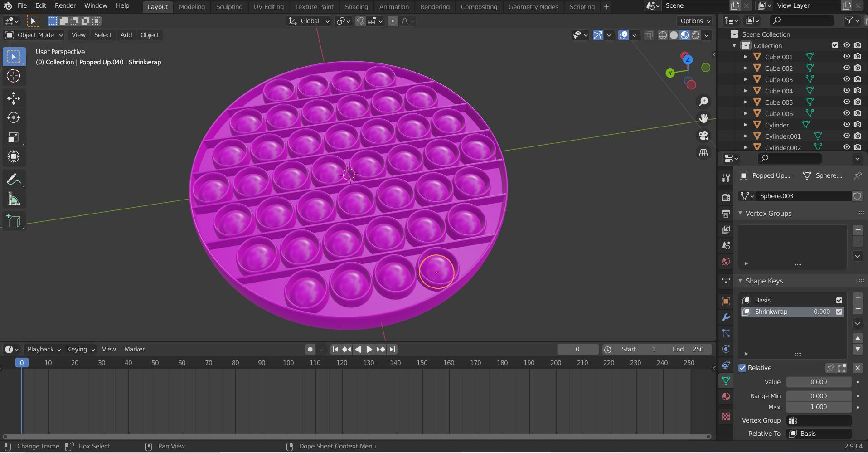Disable Cube.002 in renders
This screenshot has width=868, height=453.
tap(858, 68)
